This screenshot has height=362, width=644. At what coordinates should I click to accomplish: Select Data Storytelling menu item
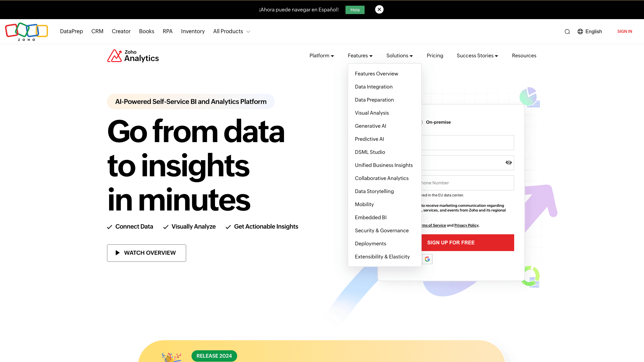[x=374, y=191]
